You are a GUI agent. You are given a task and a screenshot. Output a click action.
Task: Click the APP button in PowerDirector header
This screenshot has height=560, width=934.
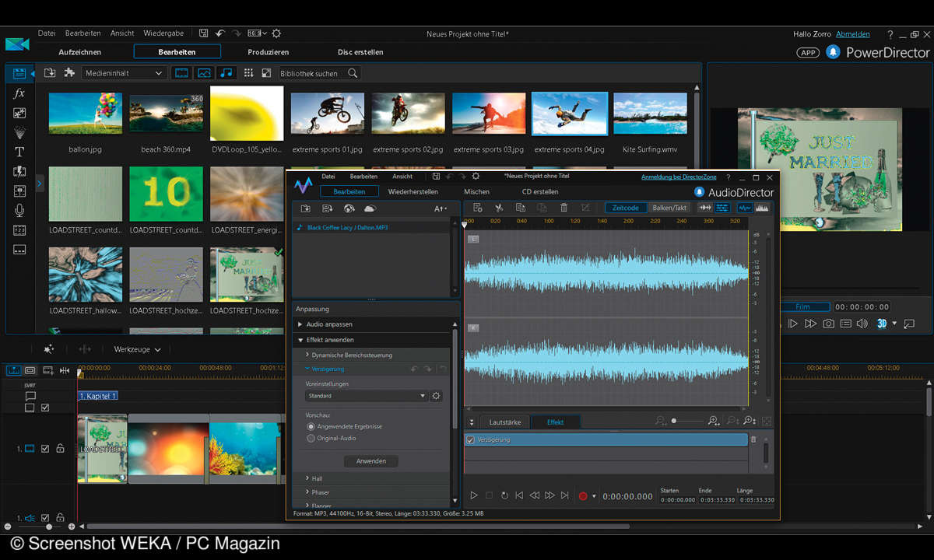pyautogui.click(x=808, y=52)
